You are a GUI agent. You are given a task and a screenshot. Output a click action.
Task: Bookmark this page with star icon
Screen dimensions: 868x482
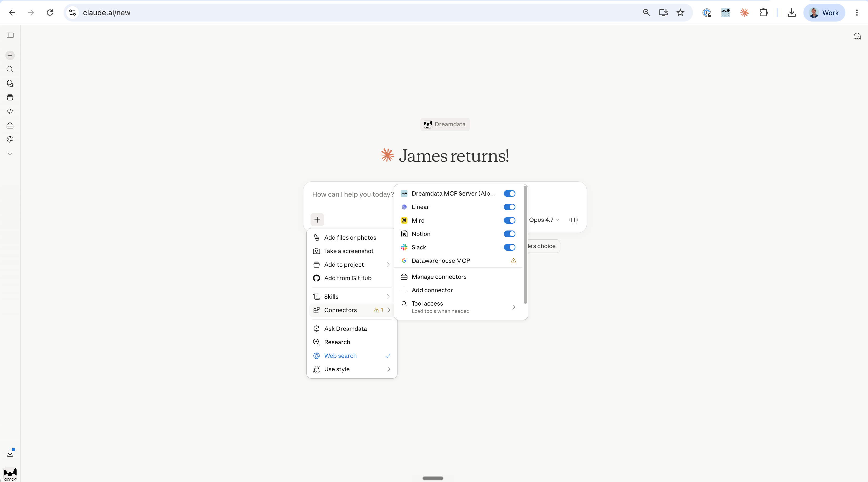click(680, 13)
